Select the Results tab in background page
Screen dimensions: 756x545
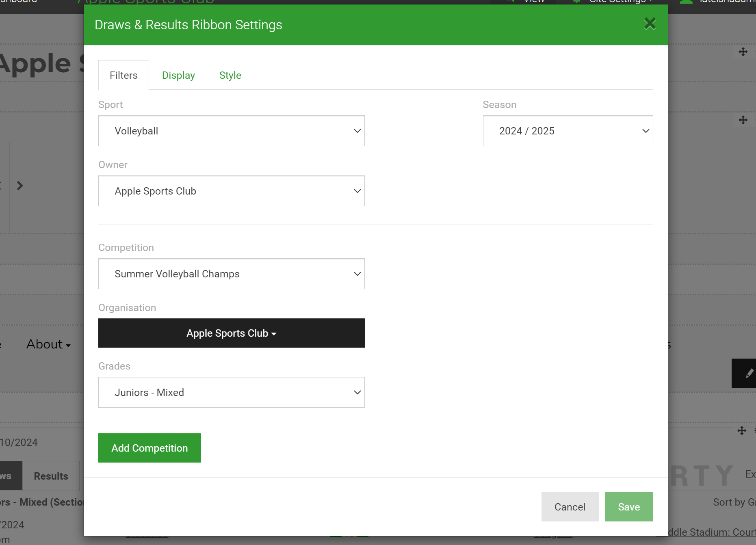[51, 476]
